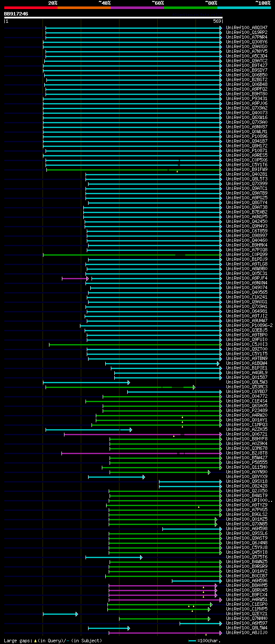Select the UniRef100_B9HMK4 label
Image resolution: width=275 pixels, height=644 pixels.
247,245
